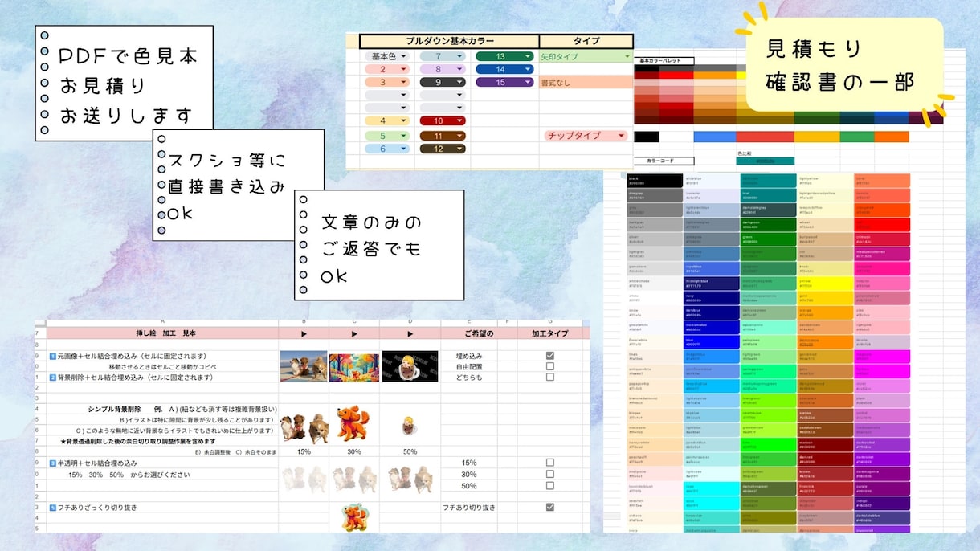The width and height of the screenshot is (980, 551).
Task: Pick the darkslategray color swatch
Action: 768,210
